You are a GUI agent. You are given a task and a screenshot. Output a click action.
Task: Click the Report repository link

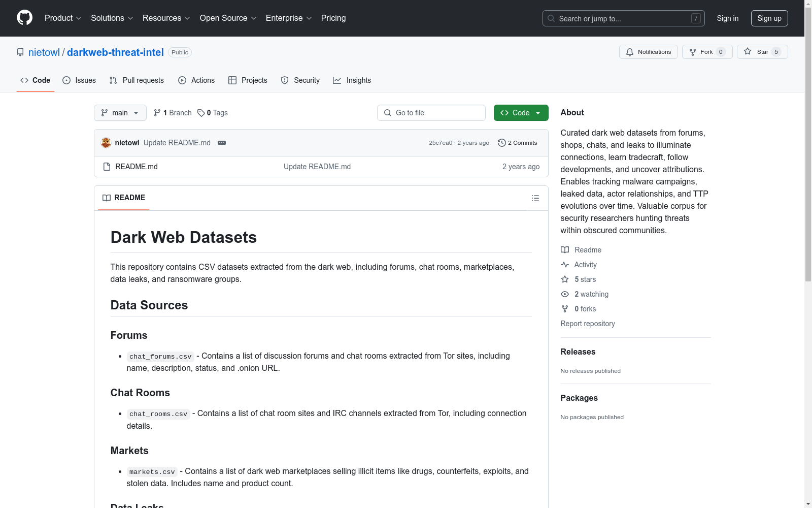point(588,324)
